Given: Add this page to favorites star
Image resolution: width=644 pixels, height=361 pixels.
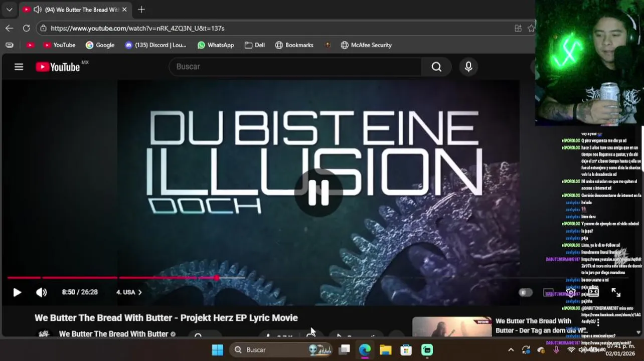Looking at the screenshot, I should (x=531, y=28).
